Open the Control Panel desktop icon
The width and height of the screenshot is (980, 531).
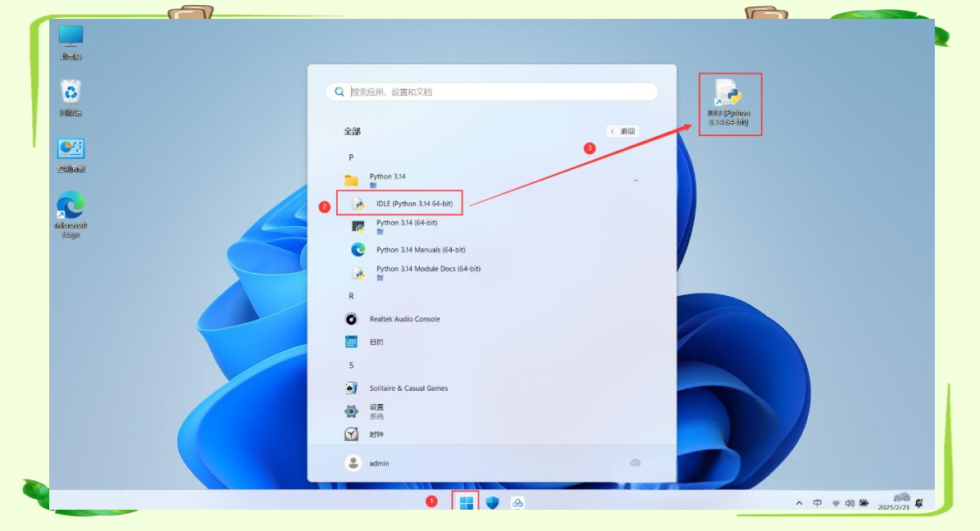[71, 155]
